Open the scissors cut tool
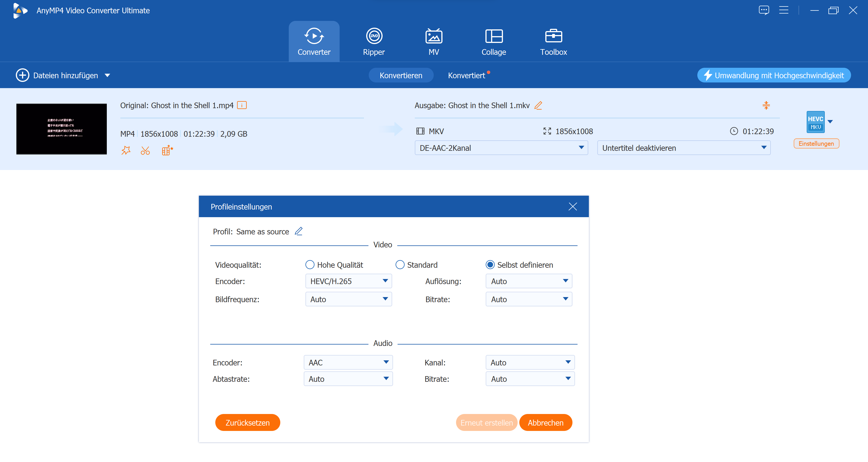The image size is (868, 462). [x=145, y=150]
